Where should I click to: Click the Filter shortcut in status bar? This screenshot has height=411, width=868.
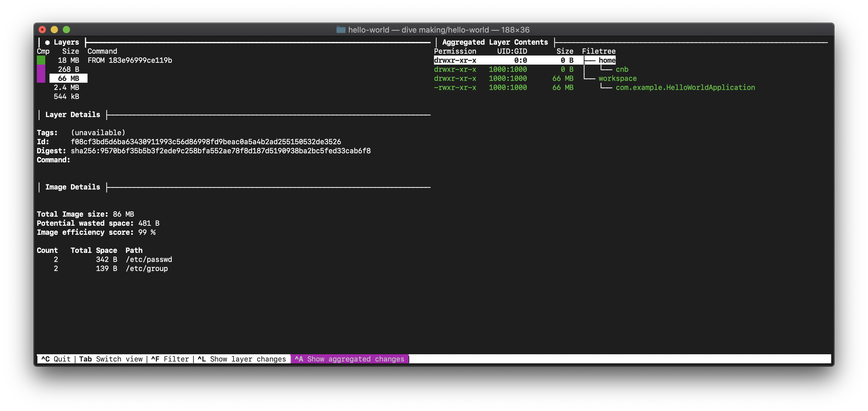click(170, 359)
